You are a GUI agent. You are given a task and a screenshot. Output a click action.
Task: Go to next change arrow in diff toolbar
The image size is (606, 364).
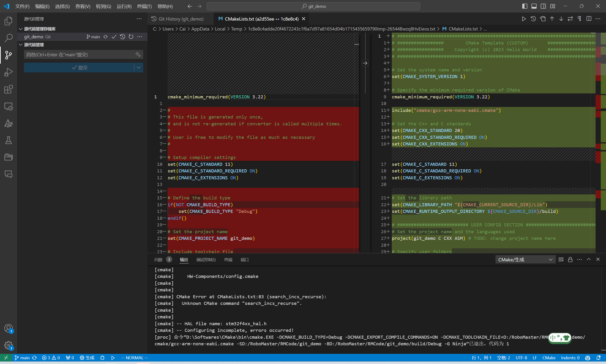tap(561, 19)
